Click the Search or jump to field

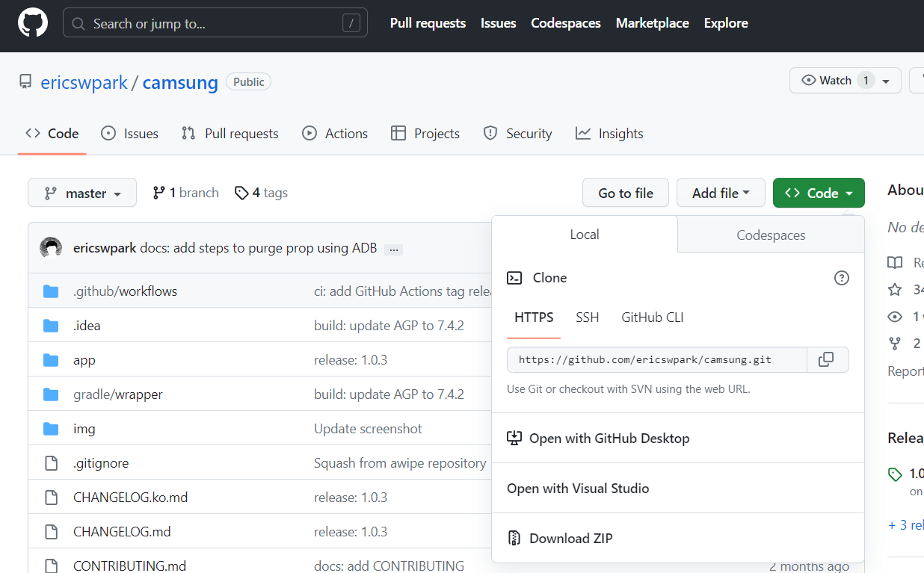pyautogui.click(x=215, y=23)
